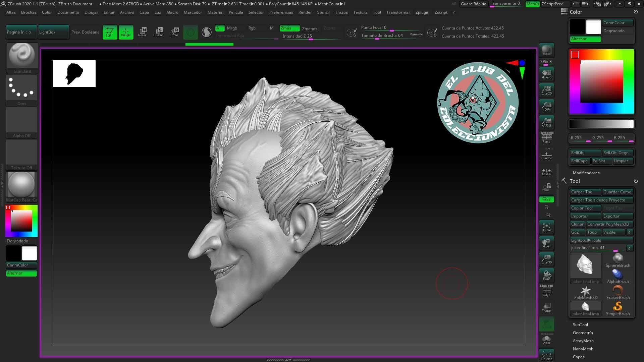Click the Guardar Como button

[618, 192]
